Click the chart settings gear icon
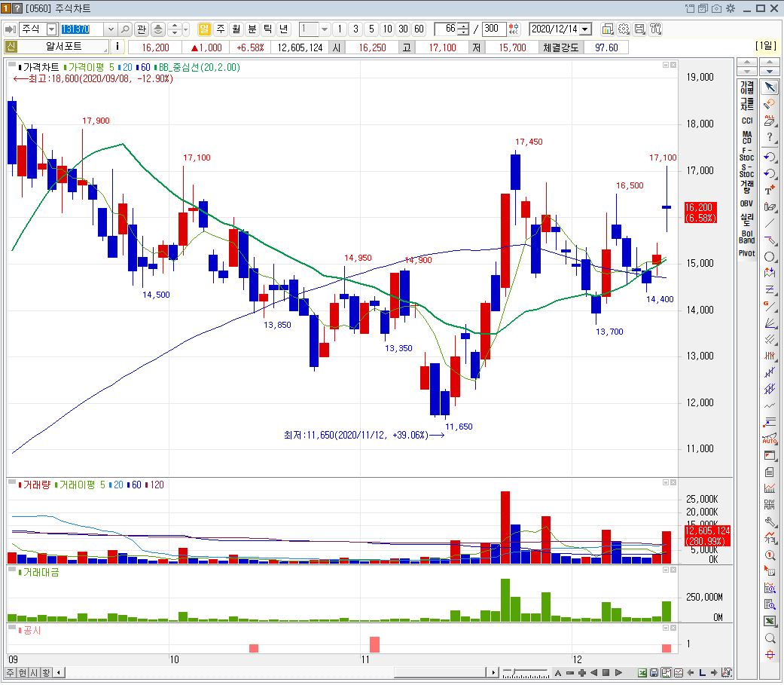Screen dimensions: 784x685 click(624, 29)
